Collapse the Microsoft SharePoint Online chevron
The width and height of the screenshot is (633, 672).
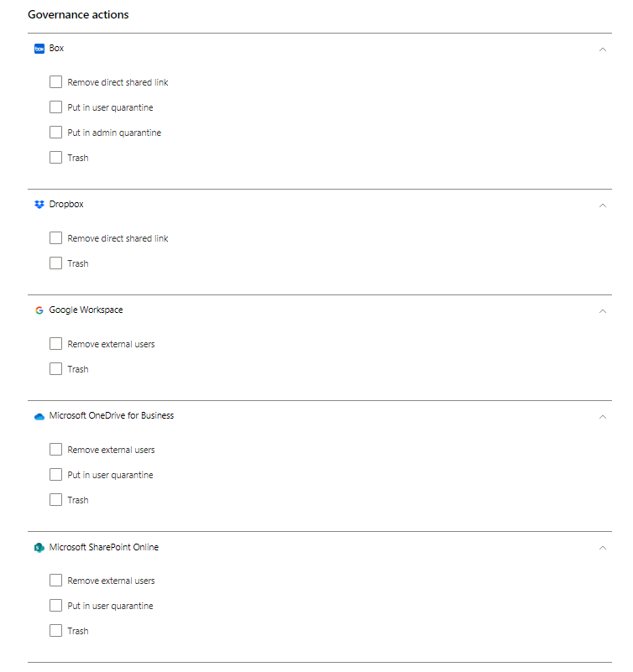pyautogui.click(x=602, y=548)
